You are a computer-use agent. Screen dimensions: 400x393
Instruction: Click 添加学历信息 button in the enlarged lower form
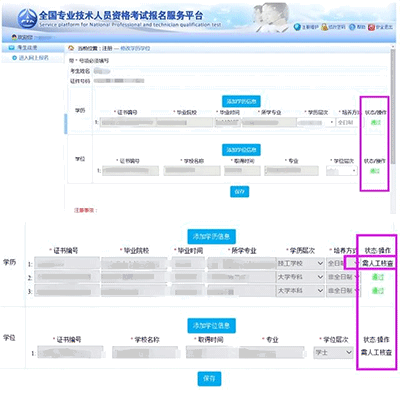[212, 236]
